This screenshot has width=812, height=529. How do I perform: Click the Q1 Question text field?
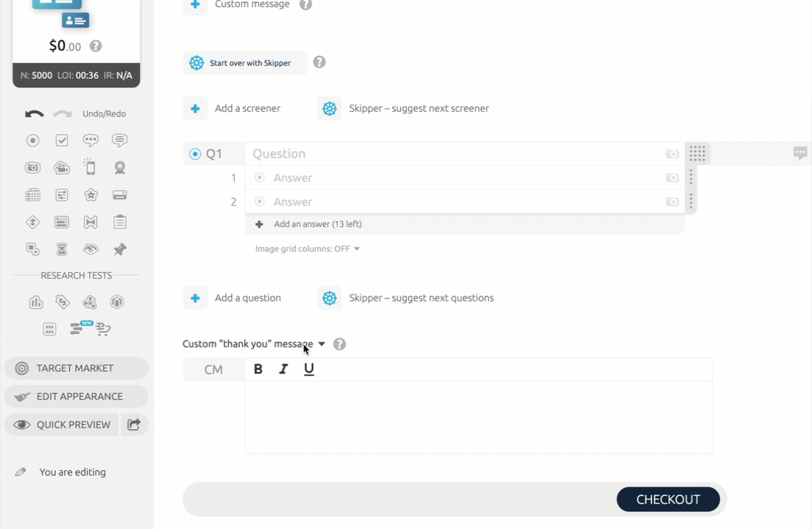click(x=453, y=154)
